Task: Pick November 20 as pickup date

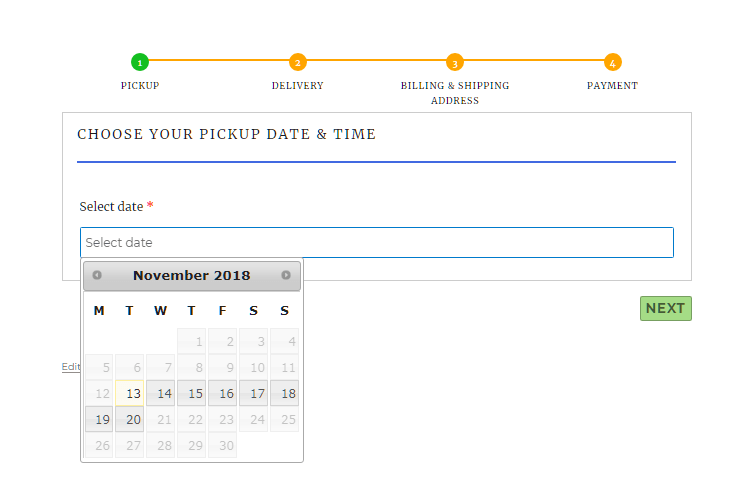Action: tap(130, 420)
